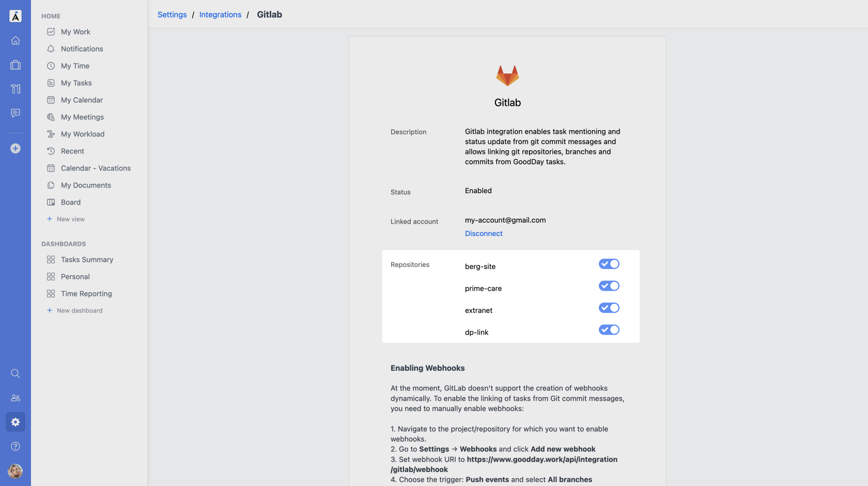The image size is (868, 486).
Task: Open the messages chat icon
Action: click(16, 113)
